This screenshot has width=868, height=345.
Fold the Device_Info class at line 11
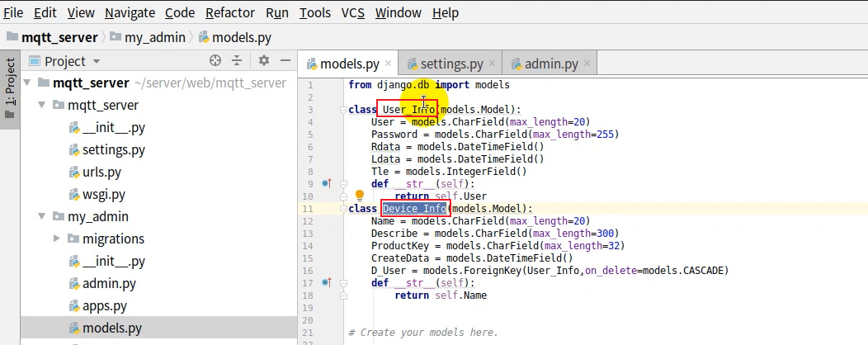pos(343,208)
